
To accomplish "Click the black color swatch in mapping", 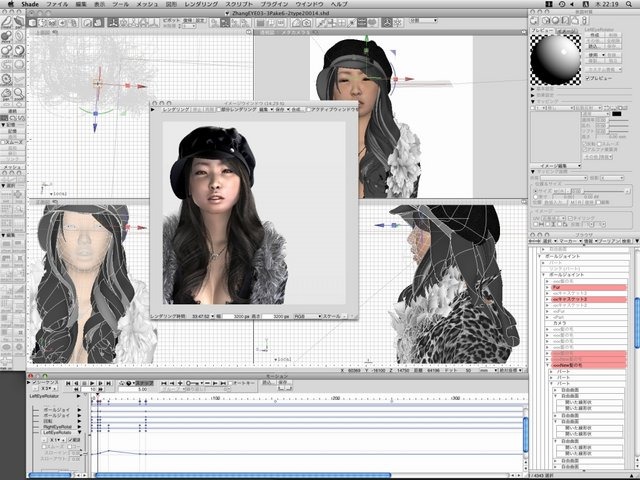I will pos(617,115).
